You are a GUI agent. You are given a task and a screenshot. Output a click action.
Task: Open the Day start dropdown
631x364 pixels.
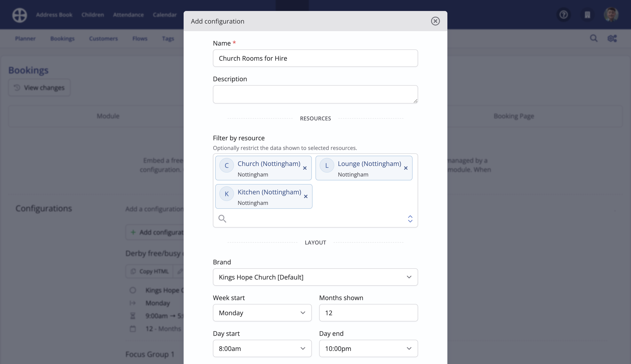[262, 348]
